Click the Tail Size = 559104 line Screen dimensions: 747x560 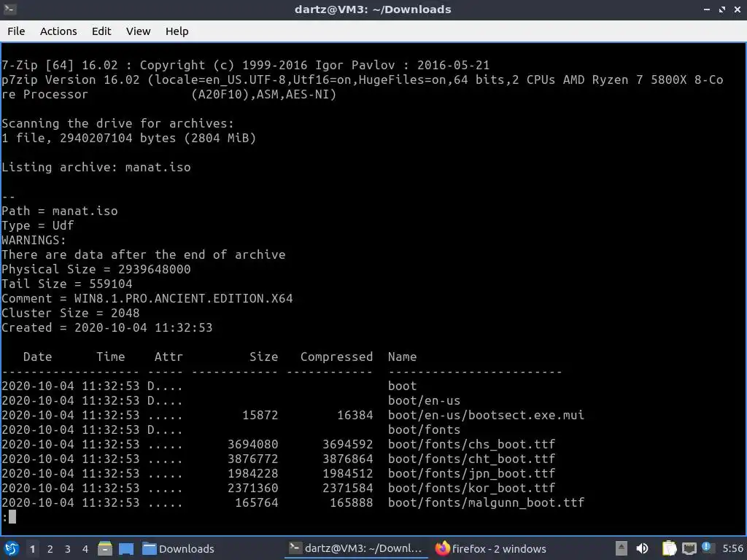click(x=67, y=284)
